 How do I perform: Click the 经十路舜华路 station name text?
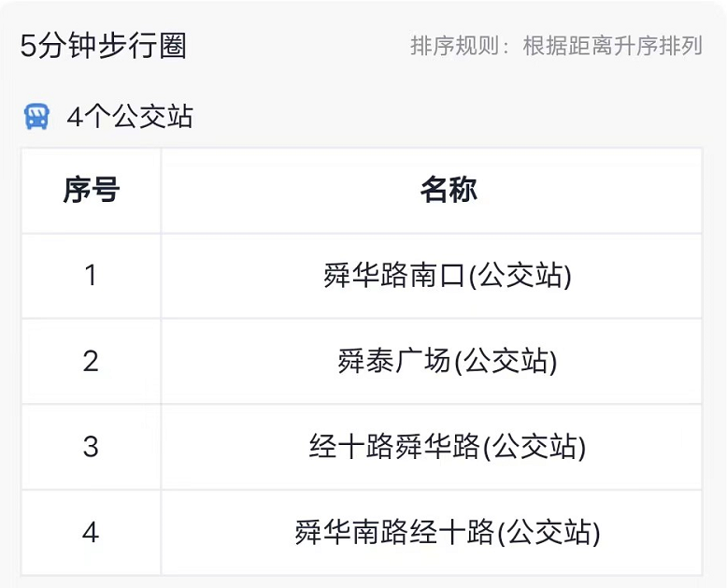pos(394,447)
